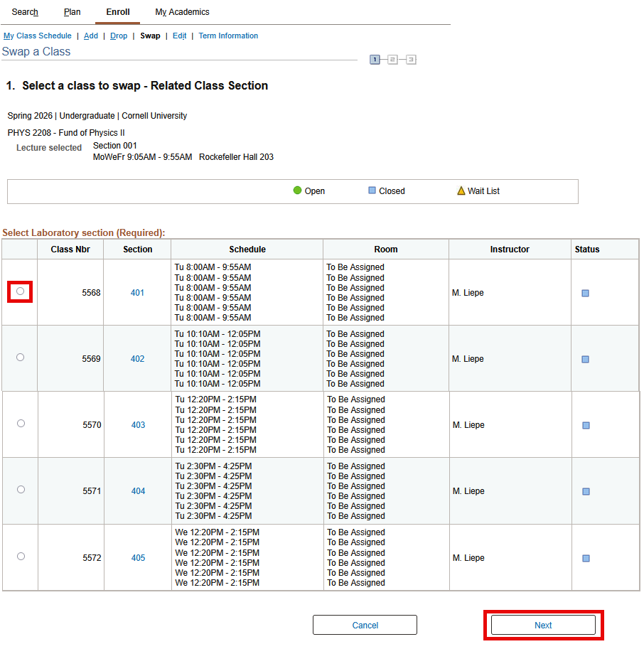This screenshot has width=644, height=649.
Task: Click the Closed status square for section 405
Action: tap(585, 558)
